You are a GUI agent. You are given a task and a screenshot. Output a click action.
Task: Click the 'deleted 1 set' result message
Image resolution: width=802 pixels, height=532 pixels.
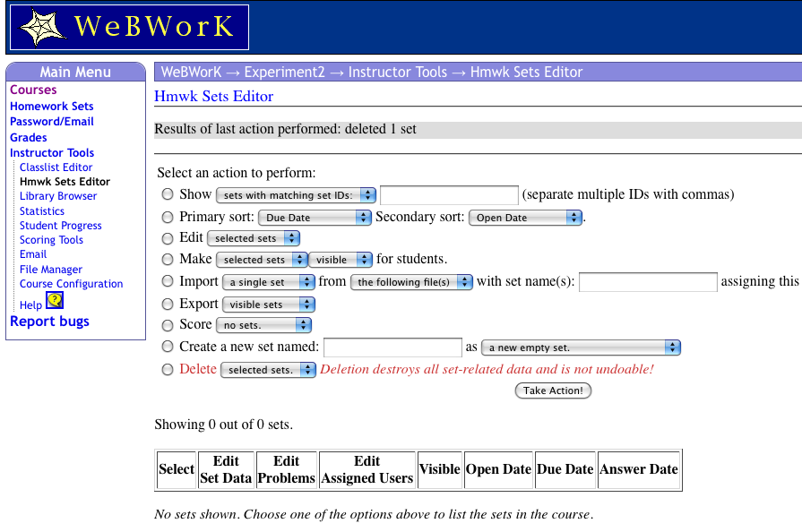point(381,129)
